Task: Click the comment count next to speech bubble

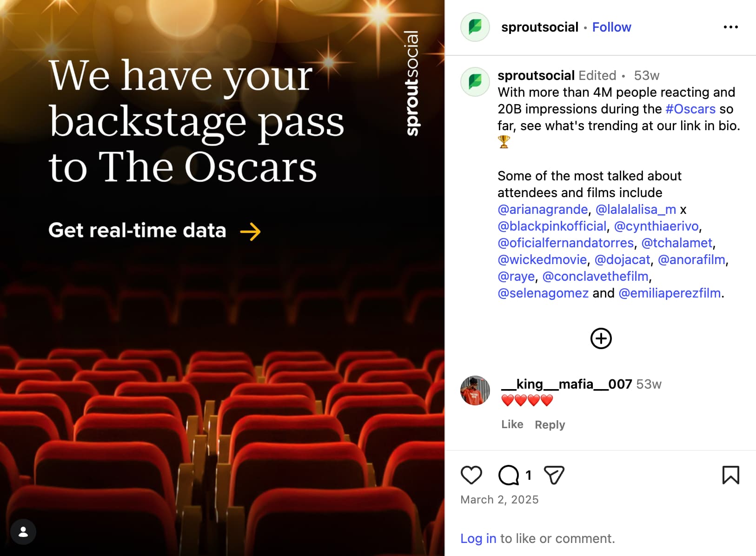Action: (x=528, y=475)
